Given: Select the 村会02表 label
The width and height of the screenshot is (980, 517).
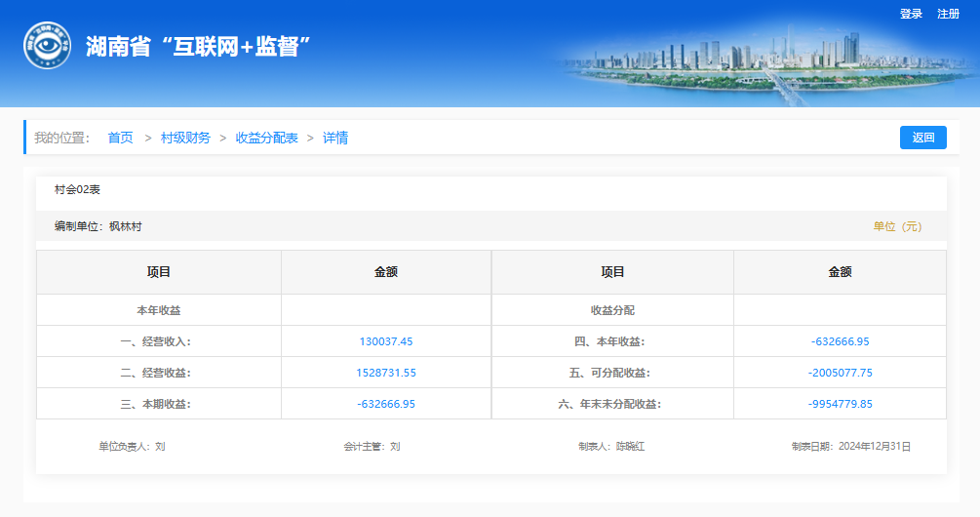Looking at the screenshot, I should 77,189.
